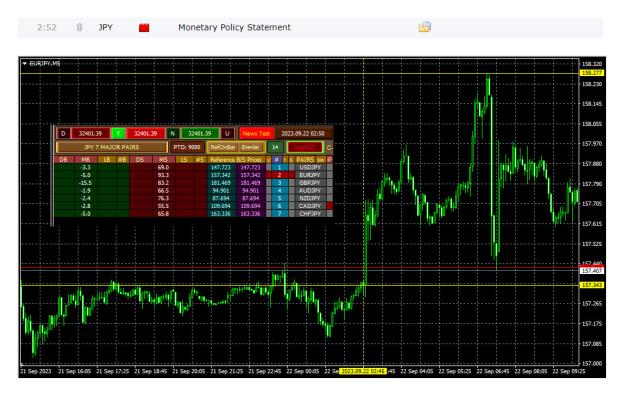This screenshot has height=397, width=625.
Task: Click the yellow 158.277 price label
Action: (592, 73)
